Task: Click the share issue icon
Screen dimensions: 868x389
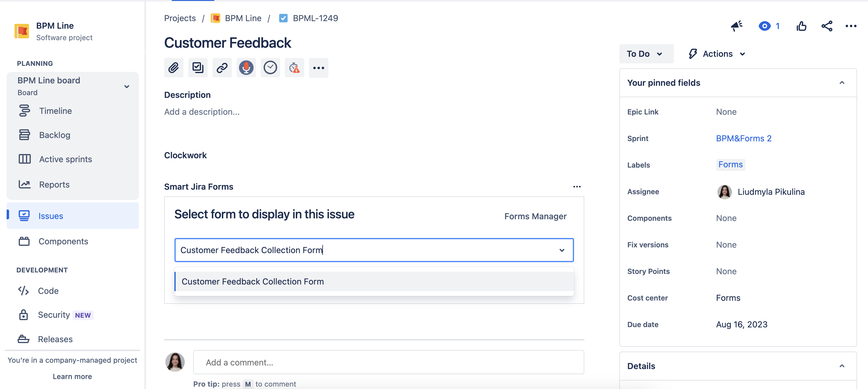Action: pos(827,26)
